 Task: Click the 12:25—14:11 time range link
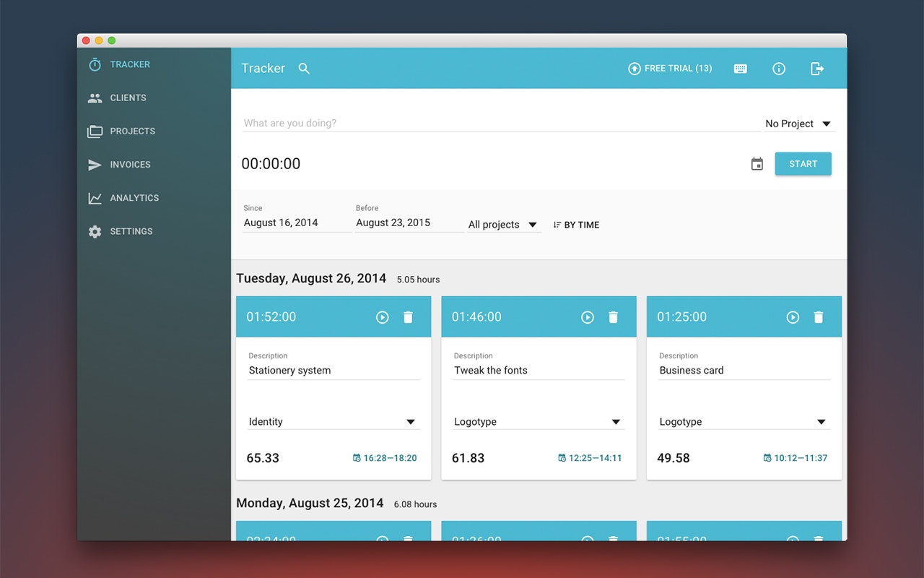pyautogui.click(x=590, y=458)
